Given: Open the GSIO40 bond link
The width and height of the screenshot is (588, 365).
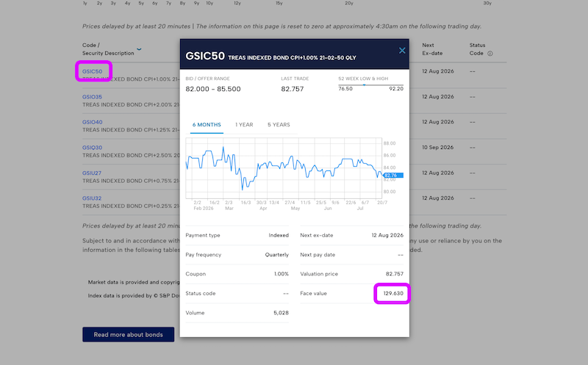Looking at the screenshot, I should pos(93,122).
